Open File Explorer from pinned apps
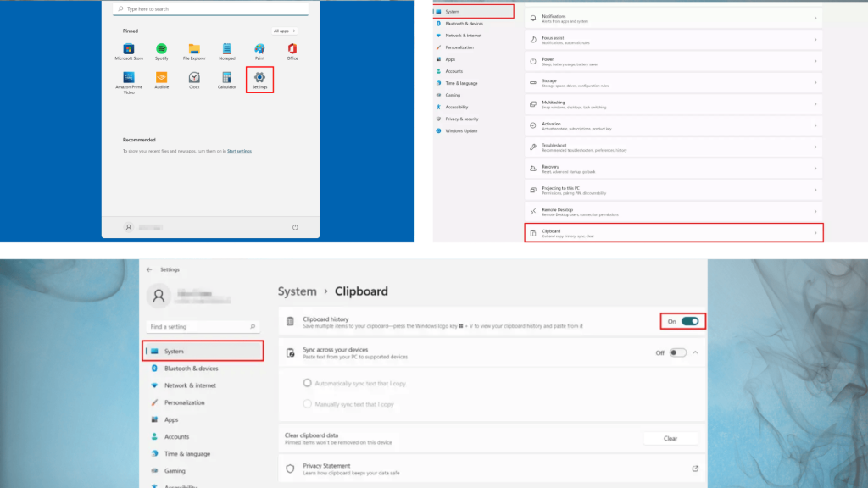 click(x=194, y=50)
